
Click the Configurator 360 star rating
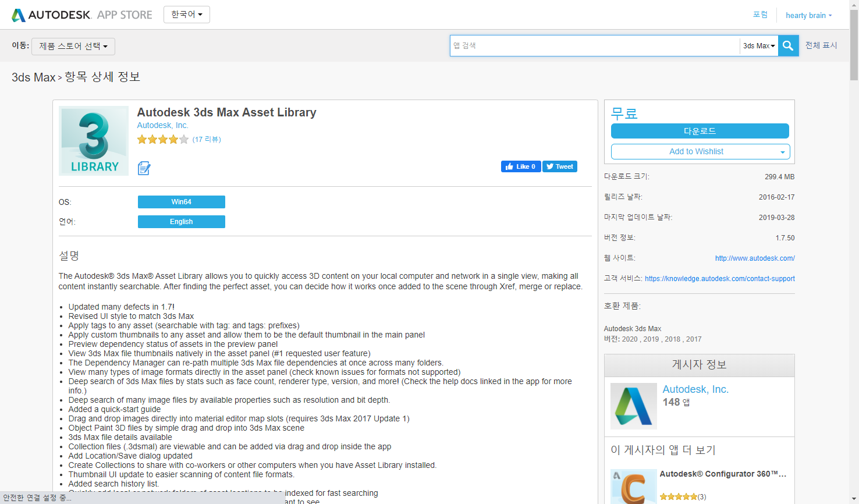pyautogui.click(x=679, y=497)
